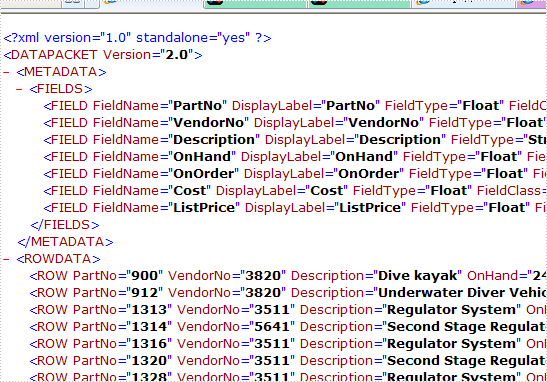Click the ROWDATA opening tag text
Screen dimensions: 547x382
(x=59, y=259)
